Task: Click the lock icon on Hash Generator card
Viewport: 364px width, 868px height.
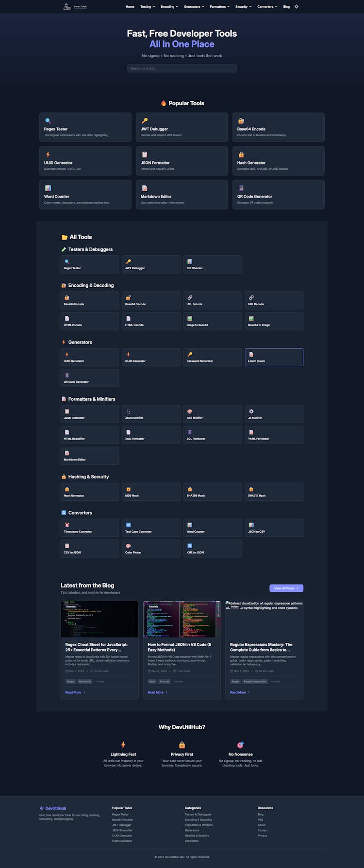Action: tap(241, 155)
